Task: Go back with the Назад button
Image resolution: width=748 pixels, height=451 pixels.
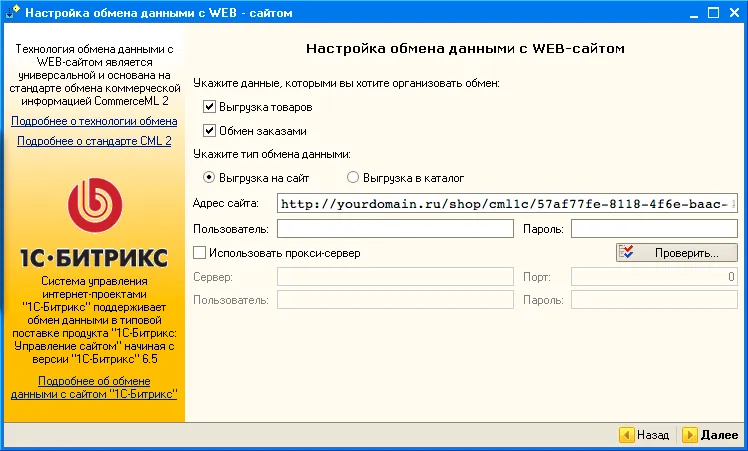Action: (644, 435)
